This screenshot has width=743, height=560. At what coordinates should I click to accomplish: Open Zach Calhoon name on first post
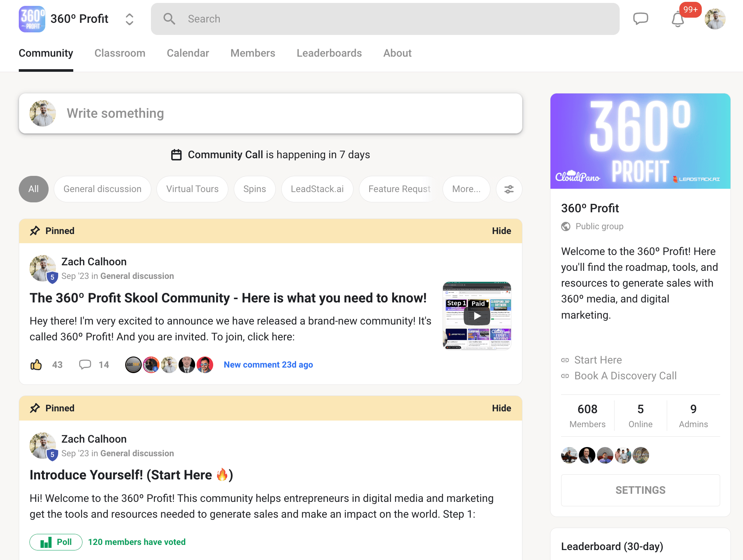(94, 262)
